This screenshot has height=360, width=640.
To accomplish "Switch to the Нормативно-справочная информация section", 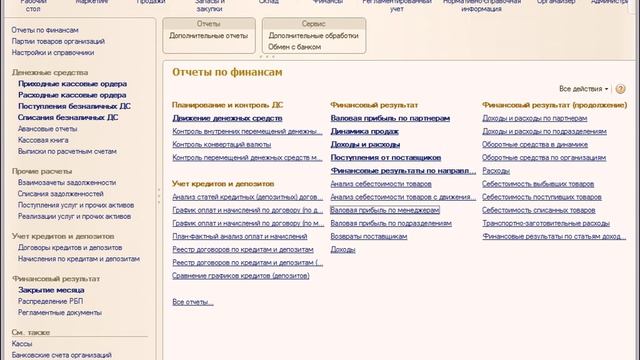I will click(482, 5).
